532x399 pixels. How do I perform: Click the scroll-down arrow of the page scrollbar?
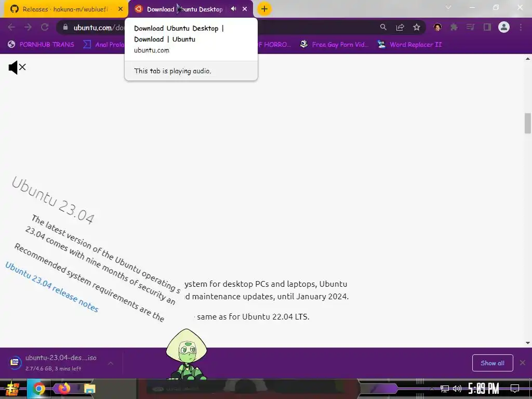tap(528, 343)
